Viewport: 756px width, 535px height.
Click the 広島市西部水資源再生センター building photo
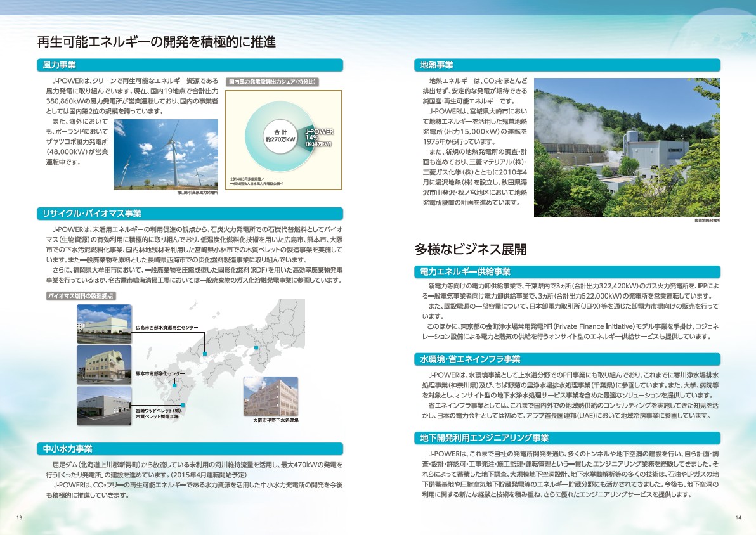coord(104,324)
